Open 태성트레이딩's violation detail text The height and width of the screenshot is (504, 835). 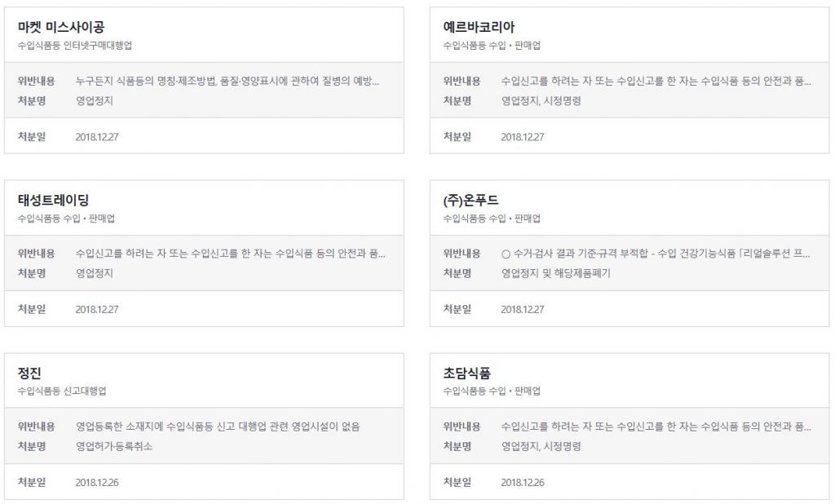230,254
